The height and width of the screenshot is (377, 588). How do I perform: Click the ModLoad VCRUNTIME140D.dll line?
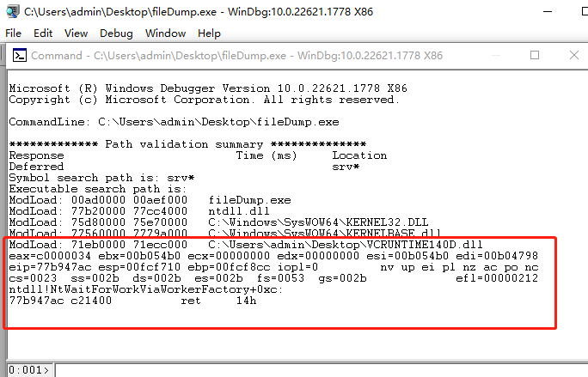point(246,245)
